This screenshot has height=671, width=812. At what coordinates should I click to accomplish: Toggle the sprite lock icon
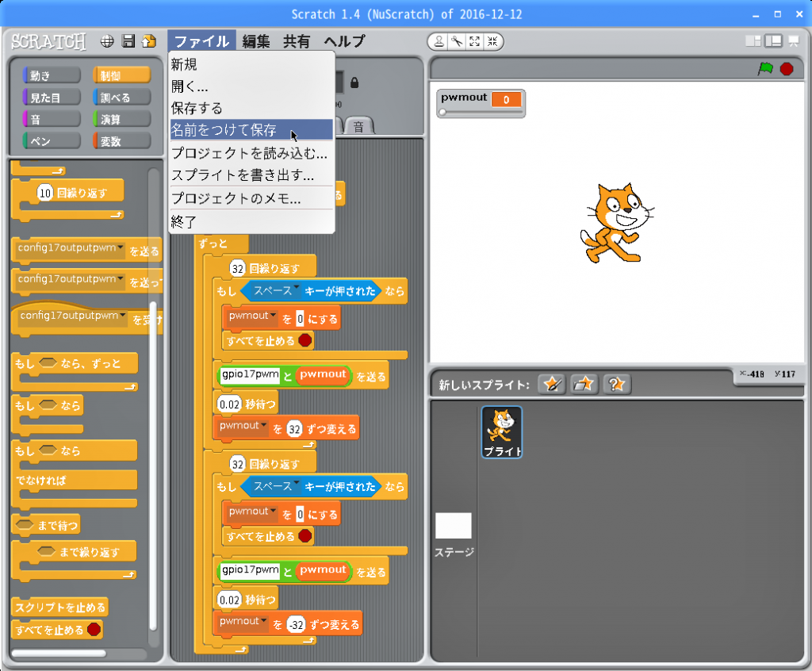tap(354, 82)
